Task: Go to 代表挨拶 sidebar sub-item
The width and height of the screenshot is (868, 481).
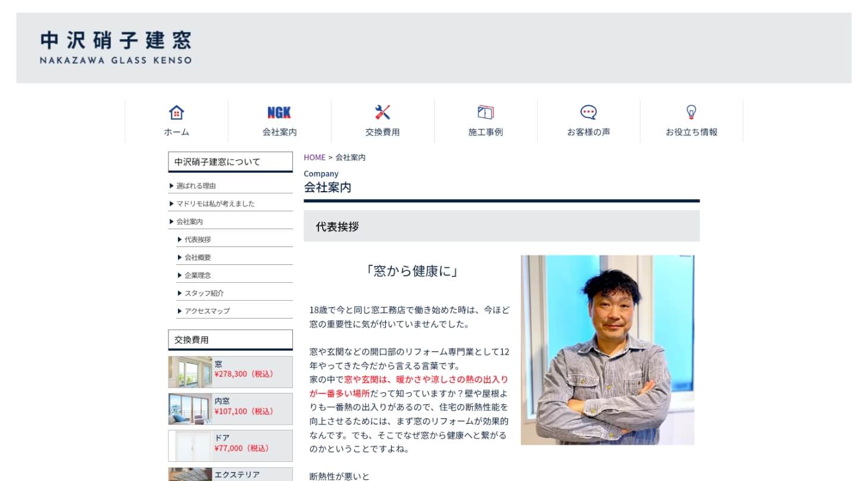Action: tap(235, 239)
